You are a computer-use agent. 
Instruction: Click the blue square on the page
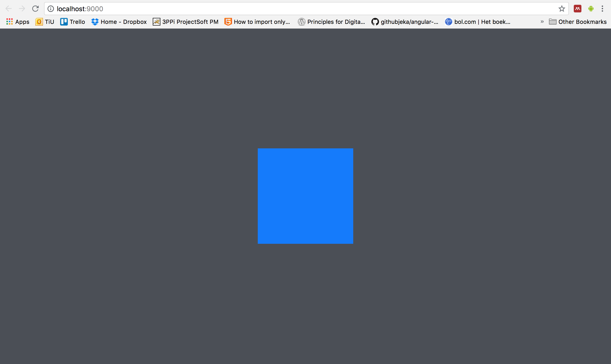(x=305, y=196)
